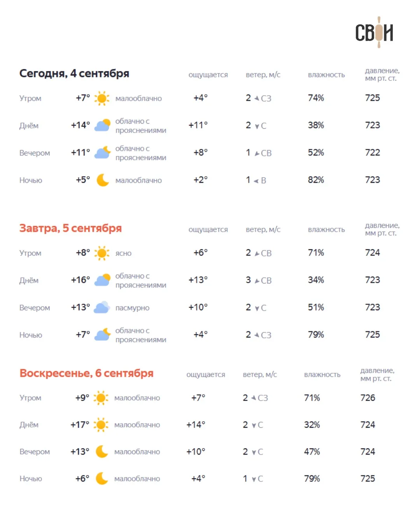Click the east wind arrow for tonight
The height and width of the screenshot is (525, 420).
[x=256, y=181]
